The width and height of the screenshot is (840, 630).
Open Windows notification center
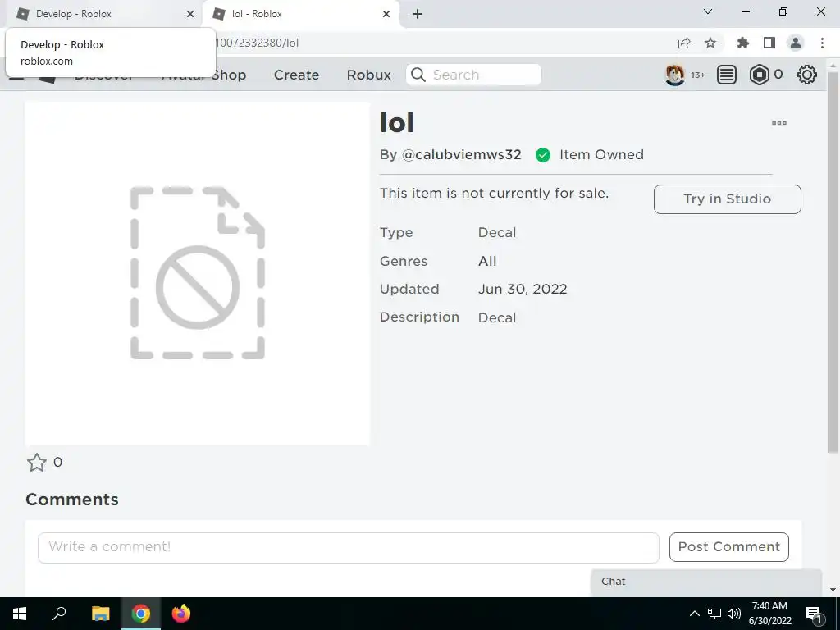point(814,614)
